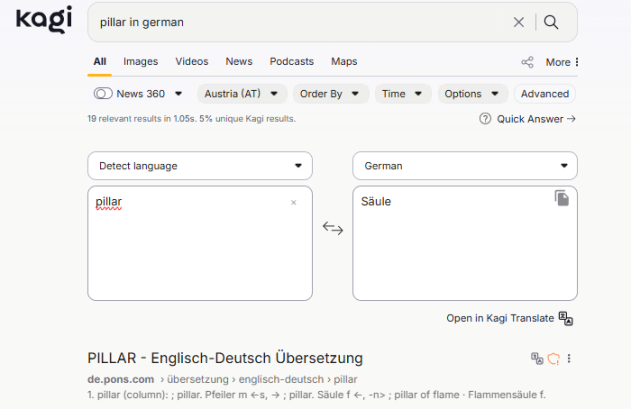The width and height of the screenshot is (631, 409).
Task: Click the Advanced search button
Action: point(545,94)
